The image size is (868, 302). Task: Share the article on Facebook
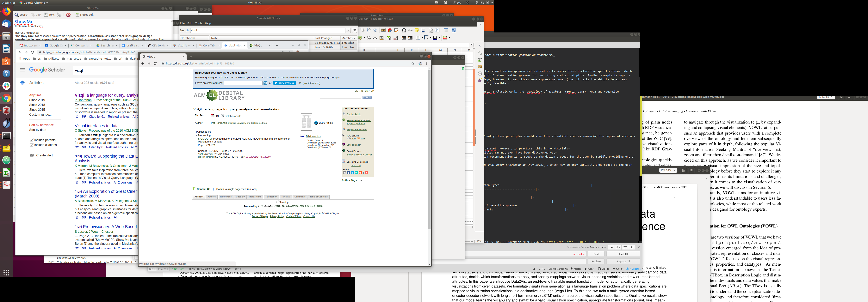[x=348, y=173]
